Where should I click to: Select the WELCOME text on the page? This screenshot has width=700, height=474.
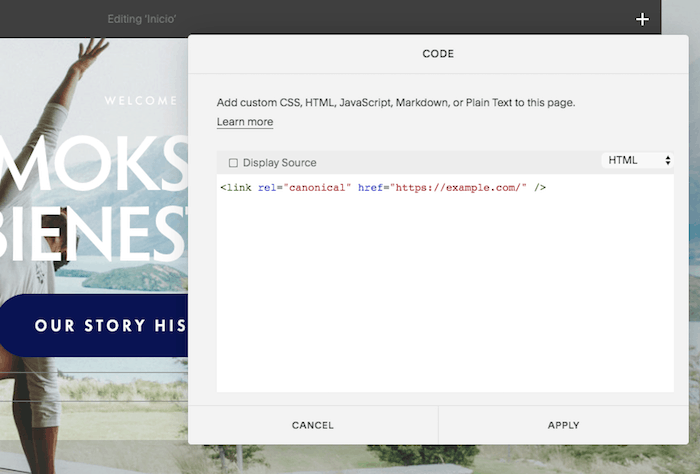[x=140, y=100]
